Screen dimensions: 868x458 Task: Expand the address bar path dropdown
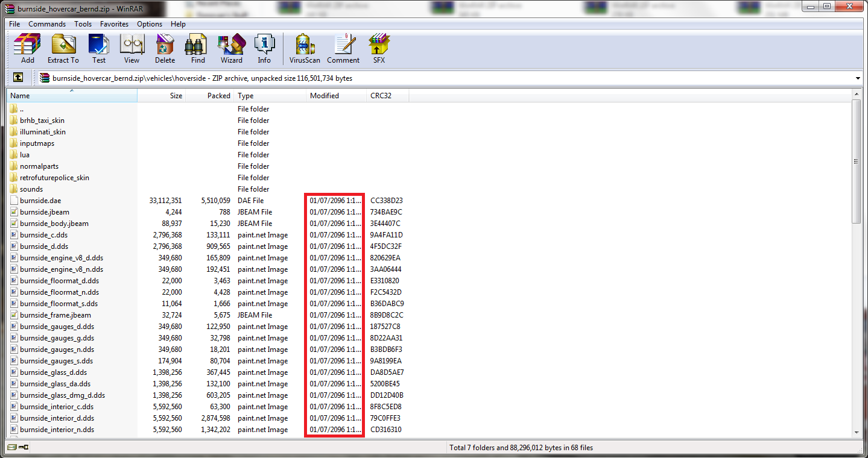(x=858, y=78)
